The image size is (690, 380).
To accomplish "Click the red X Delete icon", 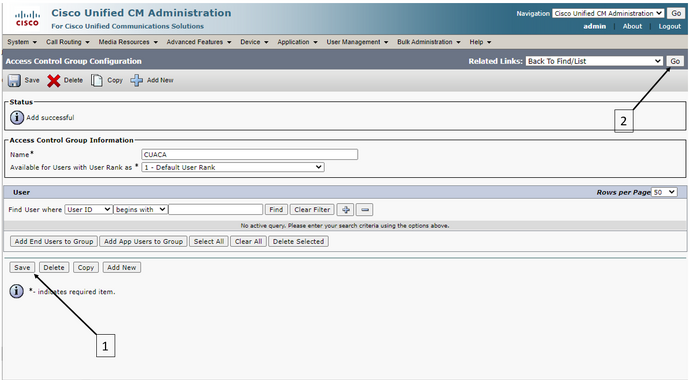I will [x=54, y=80].
